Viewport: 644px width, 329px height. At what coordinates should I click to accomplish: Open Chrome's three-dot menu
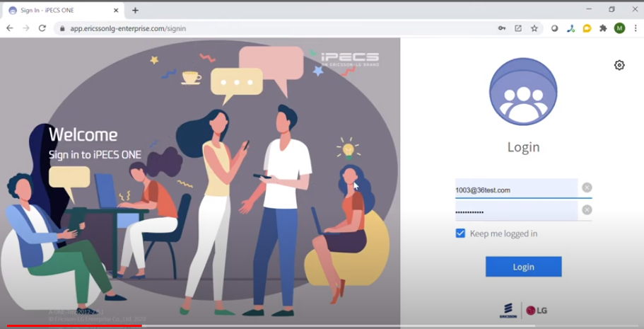pos(636,28)
